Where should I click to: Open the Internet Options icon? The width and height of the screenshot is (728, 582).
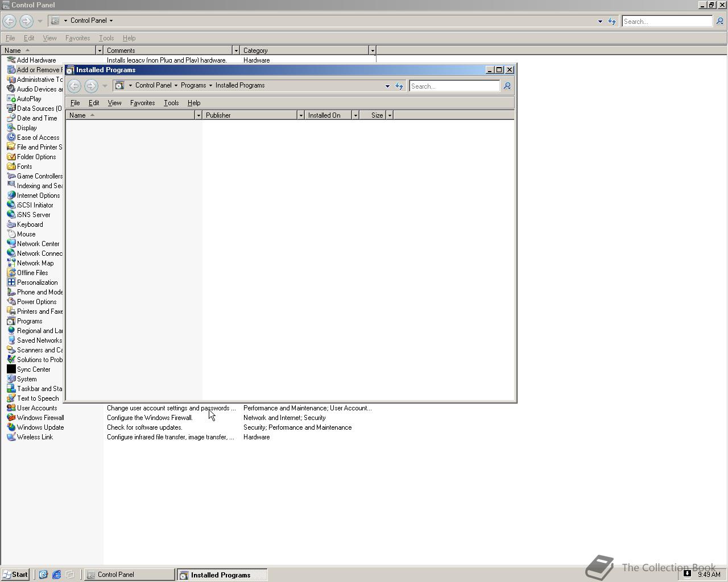pyautogui.click(x=11, y=196)
